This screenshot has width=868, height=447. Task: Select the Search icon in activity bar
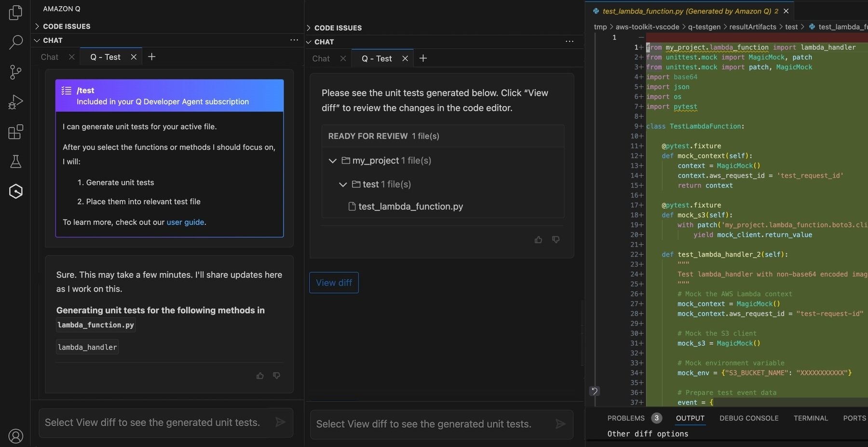(x=15, y=42)
